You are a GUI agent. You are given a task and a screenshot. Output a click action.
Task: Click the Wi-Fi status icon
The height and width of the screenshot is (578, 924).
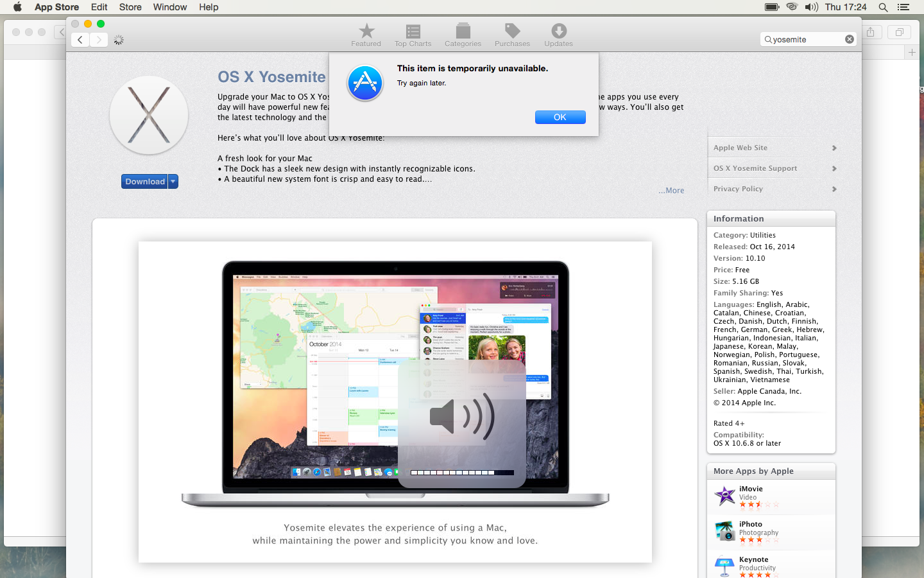792,7
